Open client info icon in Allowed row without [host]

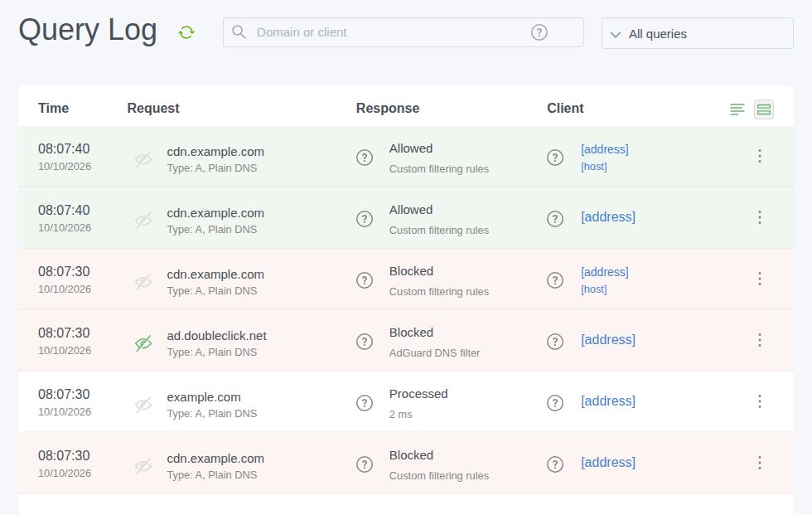[x=555, y=219]
